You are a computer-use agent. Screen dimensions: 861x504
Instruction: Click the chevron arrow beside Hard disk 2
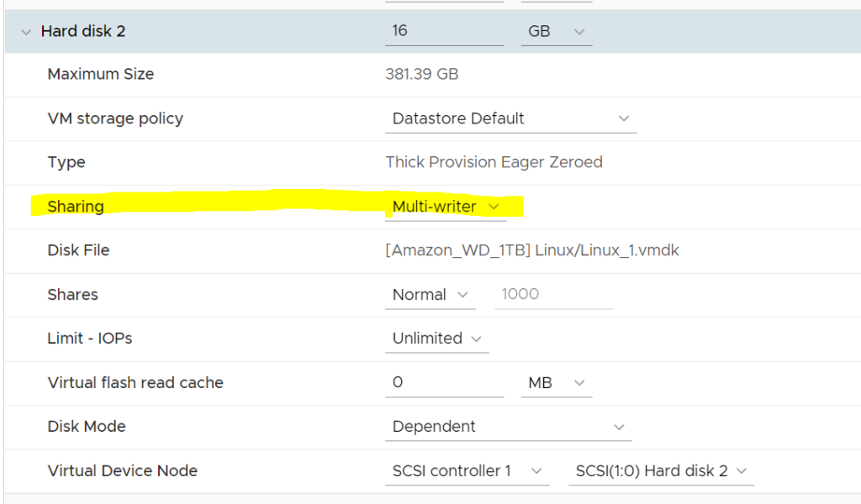[26, 32]
